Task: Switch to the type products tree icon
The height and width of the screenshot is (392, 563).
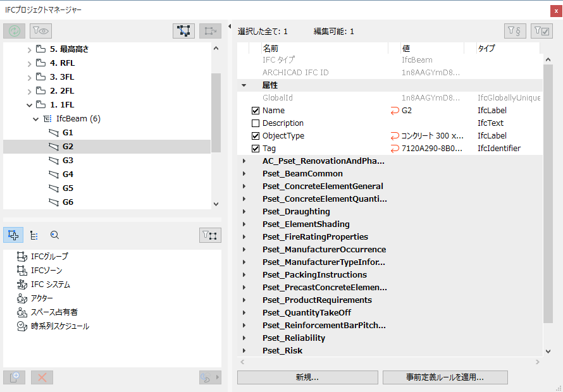Action: click(x=34, y=235)
